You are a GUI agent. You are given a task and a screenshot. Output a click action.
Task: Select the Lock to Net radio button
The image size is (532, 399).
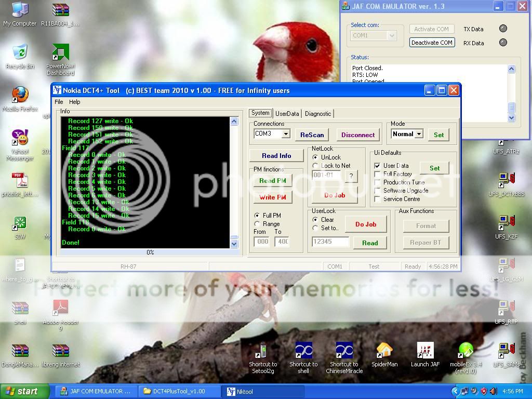pyautogui.click(x=315, y=166)
